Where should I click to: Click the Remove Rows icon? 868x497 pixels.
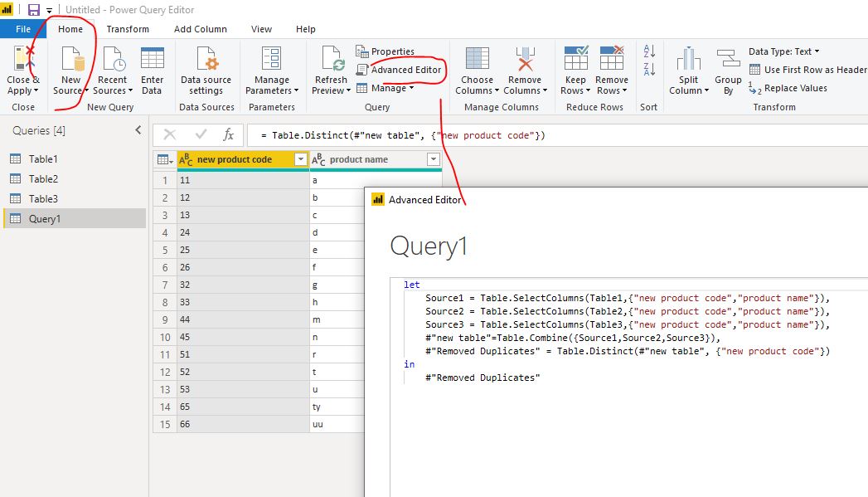[612, 58]
